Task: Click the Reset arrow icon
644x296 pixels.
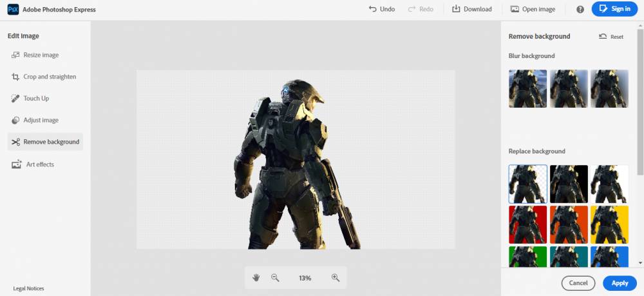Action: click(603, 36)
